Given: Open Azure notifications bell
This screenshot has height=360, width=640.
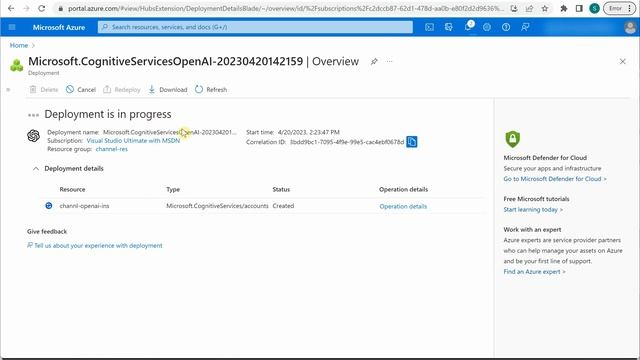Looking at the screenshot, I should pyautogui.click(x=468, y=27).
